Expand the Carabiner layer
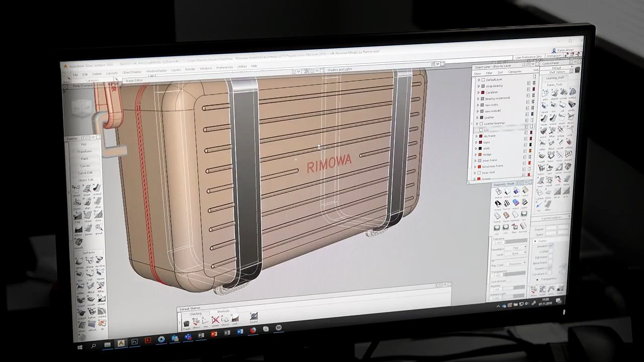The width and height of the screenshot is (644, 362). click(x=478, y=93)
